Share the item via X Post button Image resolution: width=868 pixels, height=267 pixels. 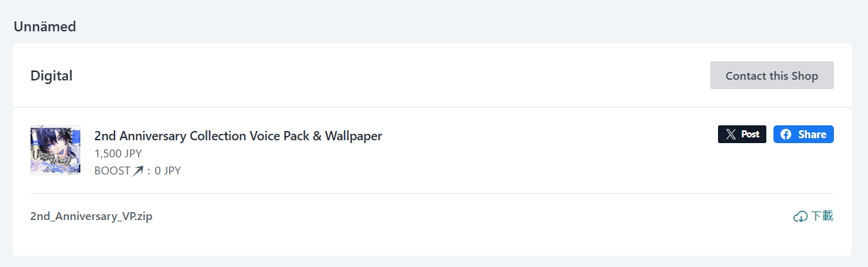[x=742, y=135]
